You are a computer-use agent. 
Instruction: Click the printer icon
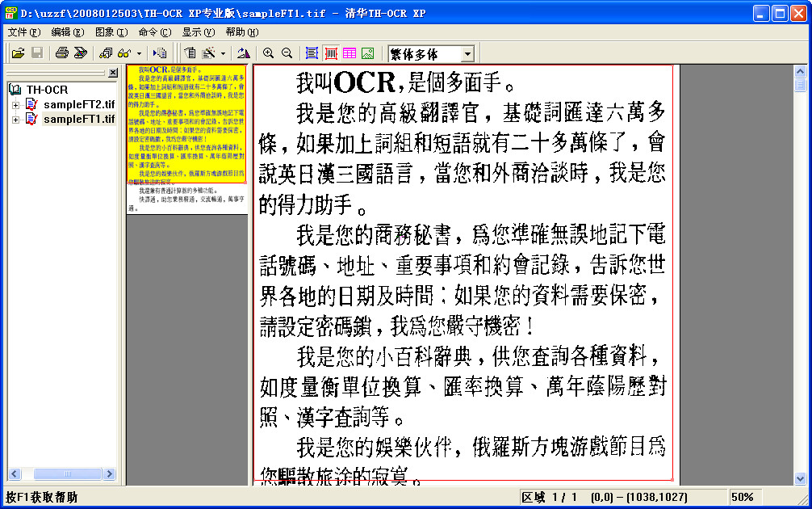pos(61,53)
